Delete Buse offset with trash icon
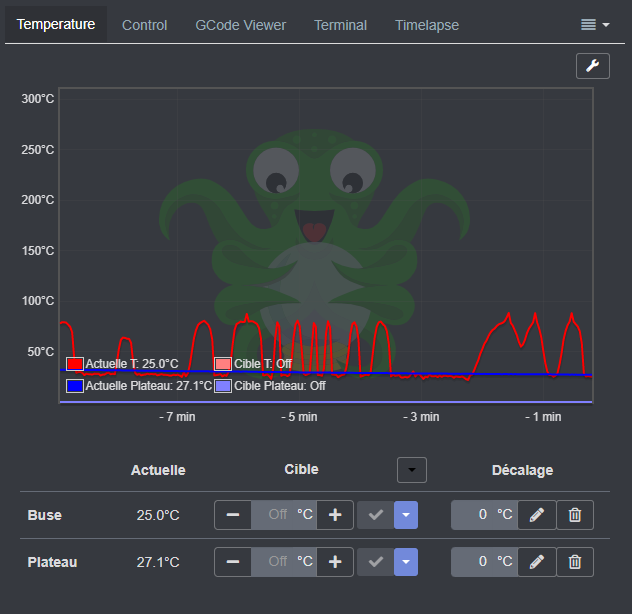The height and width of the screenshot is (614, 632). pos(575,515)
